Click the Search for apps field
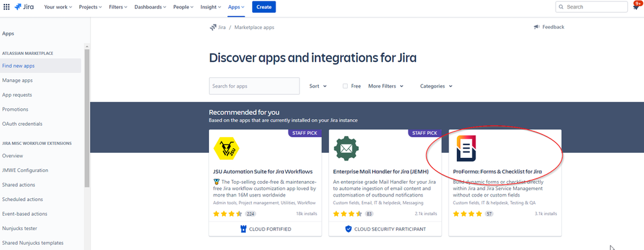 click(x=254, y=86)
